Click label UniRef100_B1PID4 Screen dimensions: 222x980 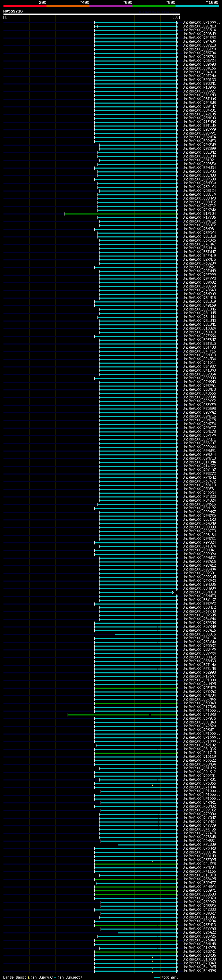(199, 214)
